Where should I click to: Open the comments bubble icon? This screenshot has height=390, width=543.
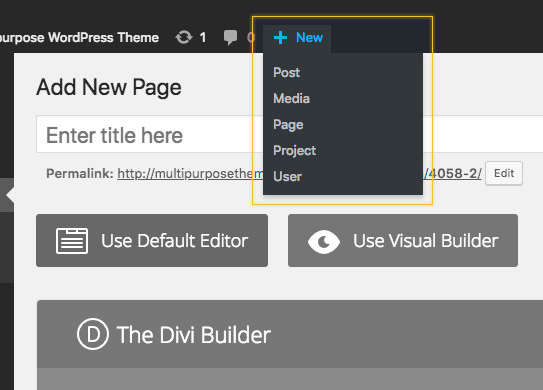click(x=230, y=37)
